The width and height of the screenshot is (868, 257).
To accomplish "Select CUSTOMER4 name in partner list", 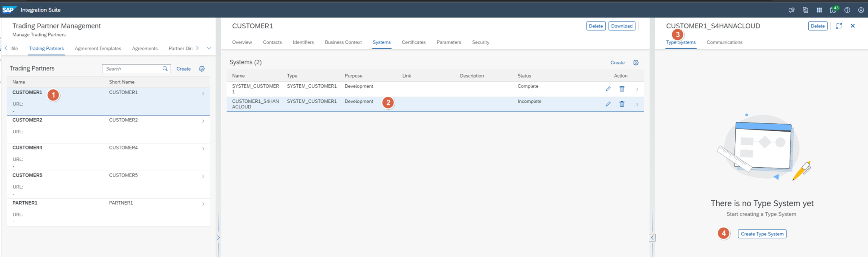I will click(27, 148).
